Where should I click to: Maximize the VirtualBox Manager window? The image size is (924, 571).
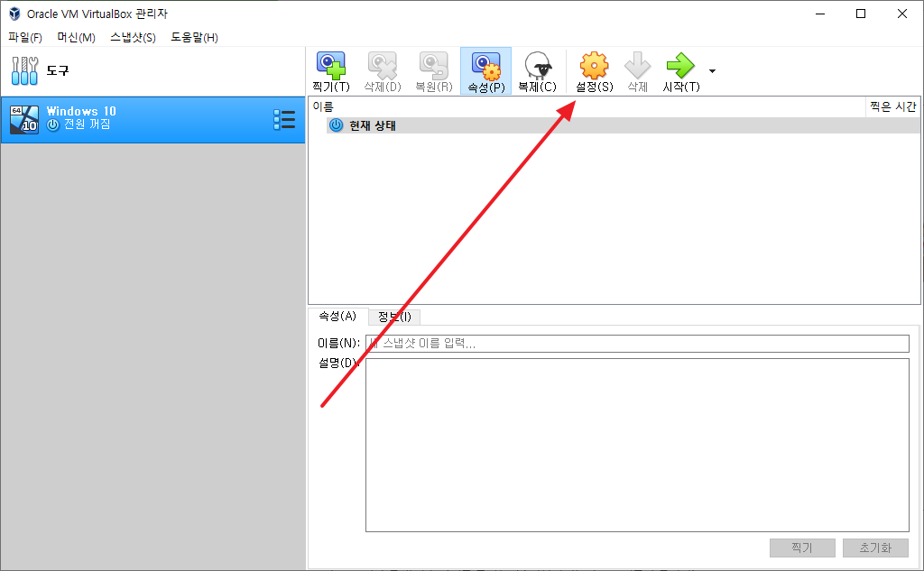pyautogui.click(x=861, y=14)
